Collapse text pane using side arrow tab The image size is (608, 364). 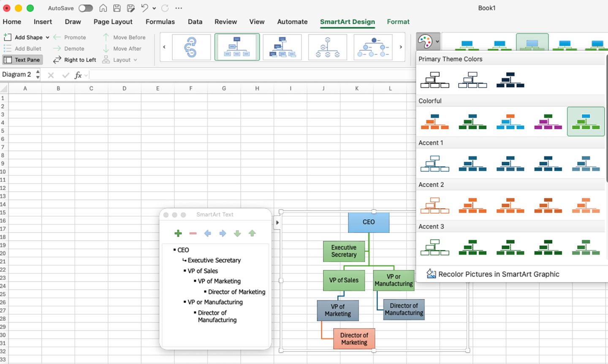277,223
